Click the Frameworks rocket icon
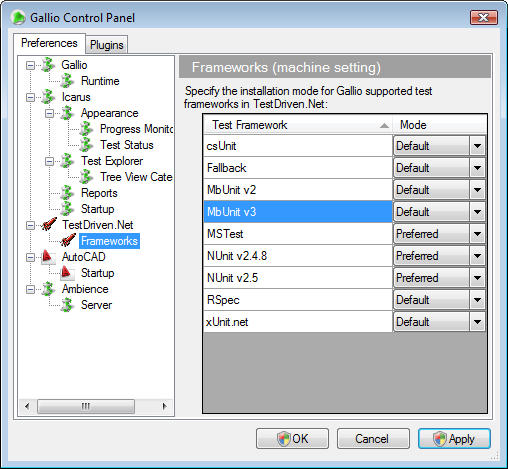 pyautogui.click(x=68, y=240)
